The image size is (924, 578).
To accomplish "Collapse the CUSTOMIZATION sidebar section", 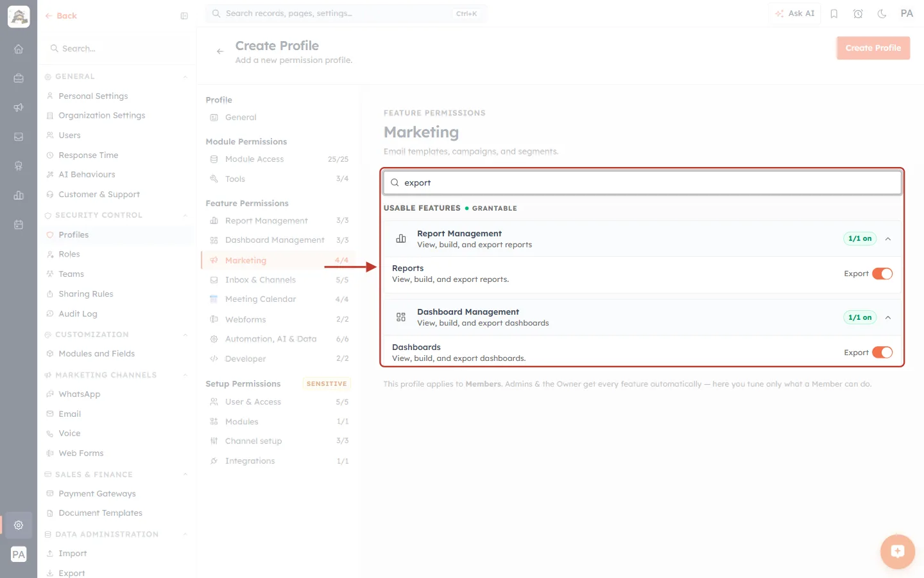I will 185,335.
